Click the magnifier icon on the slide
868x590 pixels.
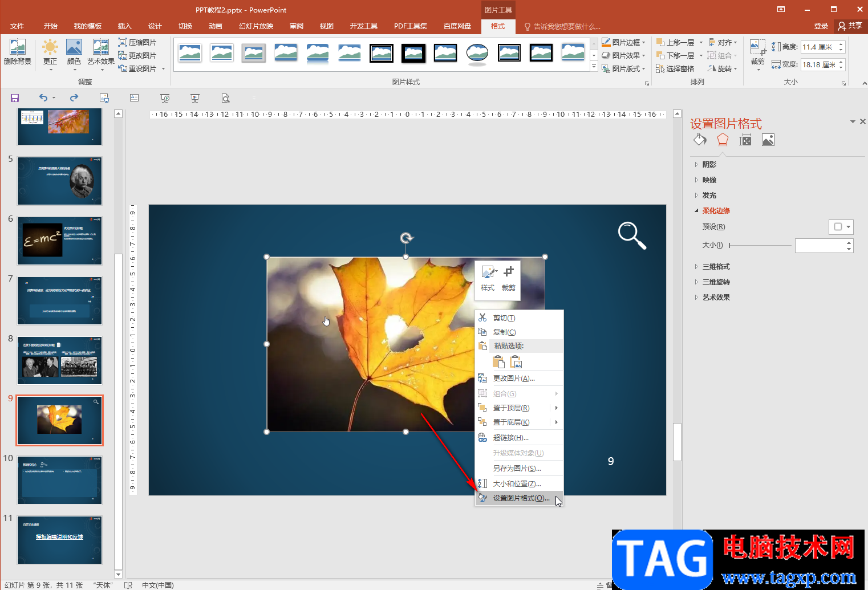tap(632, 235)
